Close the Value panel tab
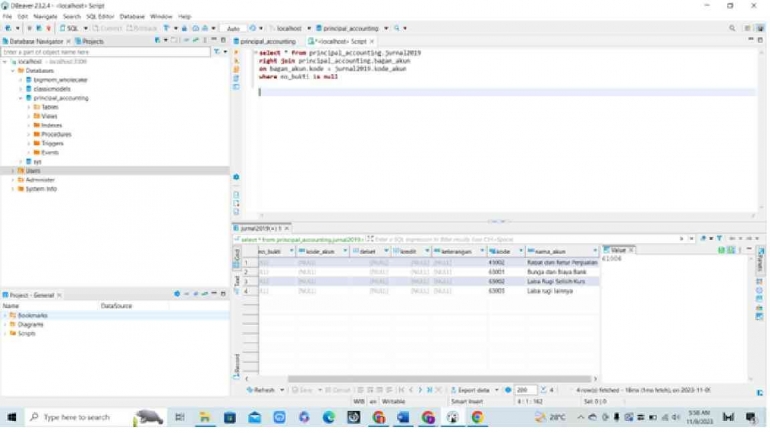The height and width of the screenshot is (433, 770). 631,250
